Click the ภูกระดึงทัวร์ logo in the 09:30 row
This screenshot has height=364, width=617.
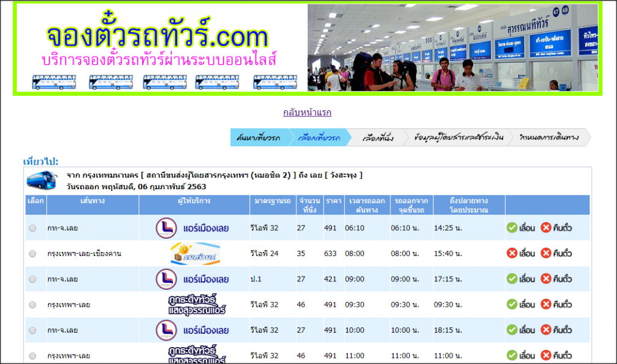click(x=196, y=304)
